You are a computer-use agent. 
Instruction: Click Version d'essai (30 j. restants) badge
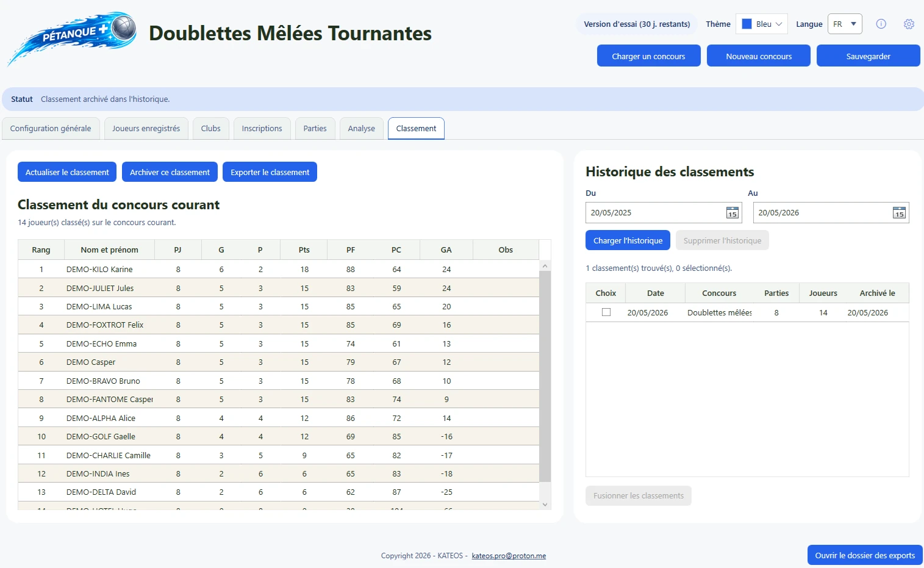click(x=637, y=24)
